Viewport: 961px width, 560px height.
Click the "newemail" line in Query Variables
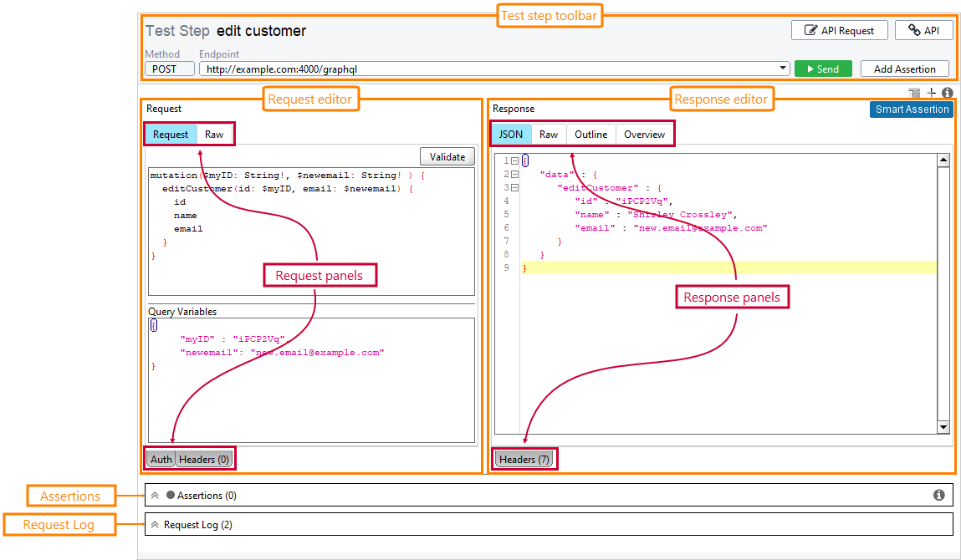pos(282,352)
